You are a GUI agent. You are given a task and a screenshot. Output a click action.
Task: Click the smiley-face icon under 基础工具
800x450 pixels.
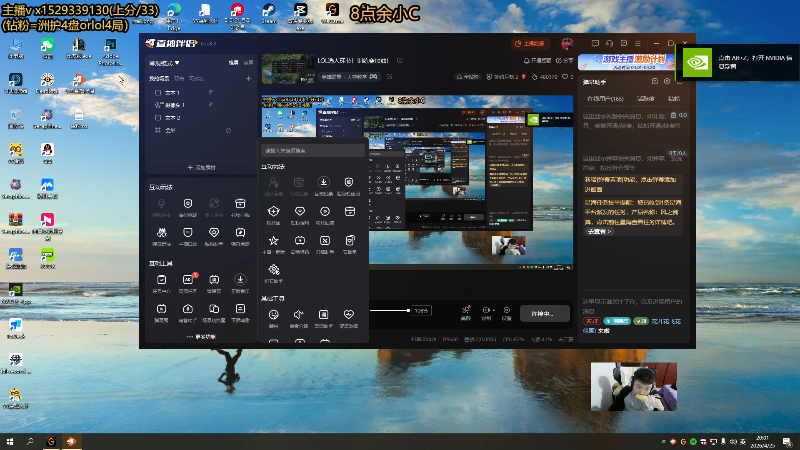[273, 314]
